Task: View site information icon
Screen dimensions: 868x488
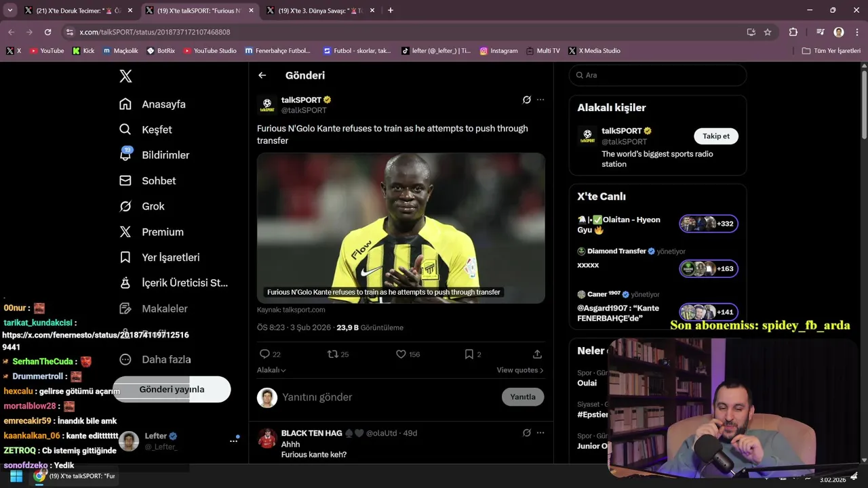Action: (69, 32)
